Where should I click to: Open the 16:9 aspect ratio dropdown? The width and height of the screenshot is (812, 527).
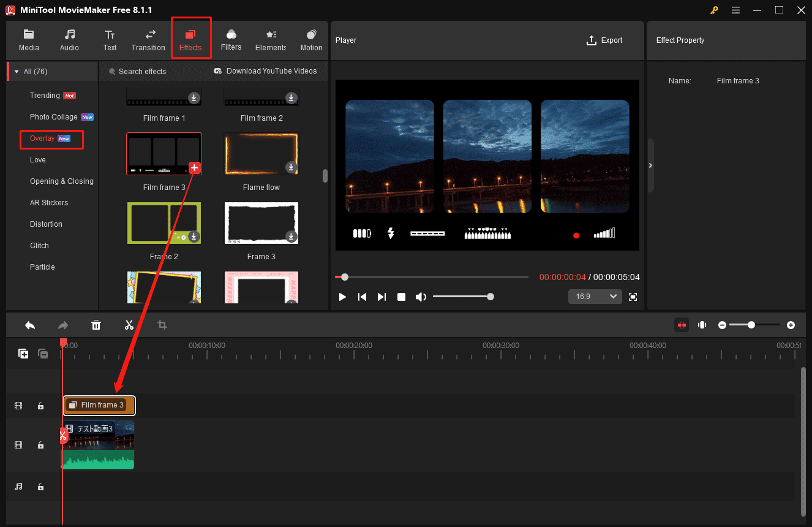(x=595, y=297)
